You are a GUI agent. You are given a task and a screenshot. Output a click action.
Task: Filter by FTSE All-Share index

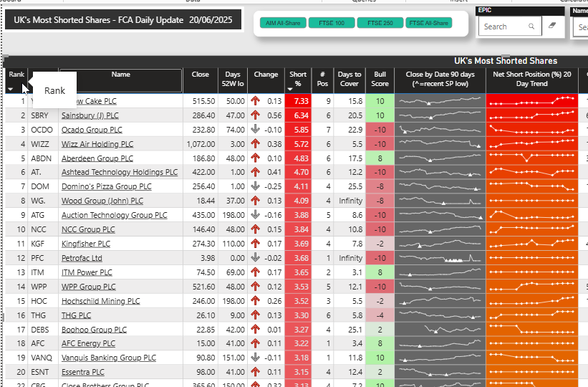pos(428,23)
